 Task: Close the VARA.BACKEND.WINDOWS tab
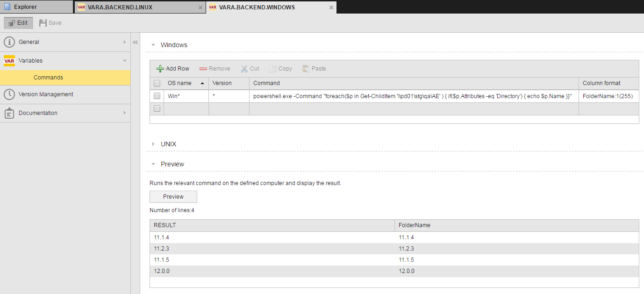(331, 7)
